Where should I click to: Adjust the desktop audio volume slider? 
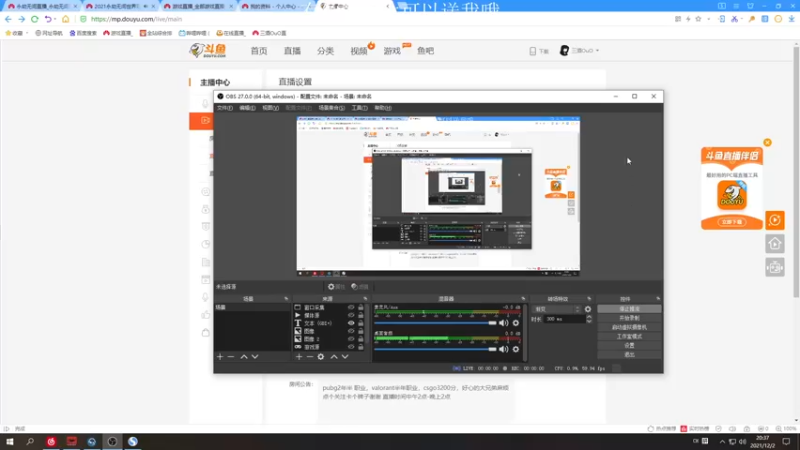(435, 349)
